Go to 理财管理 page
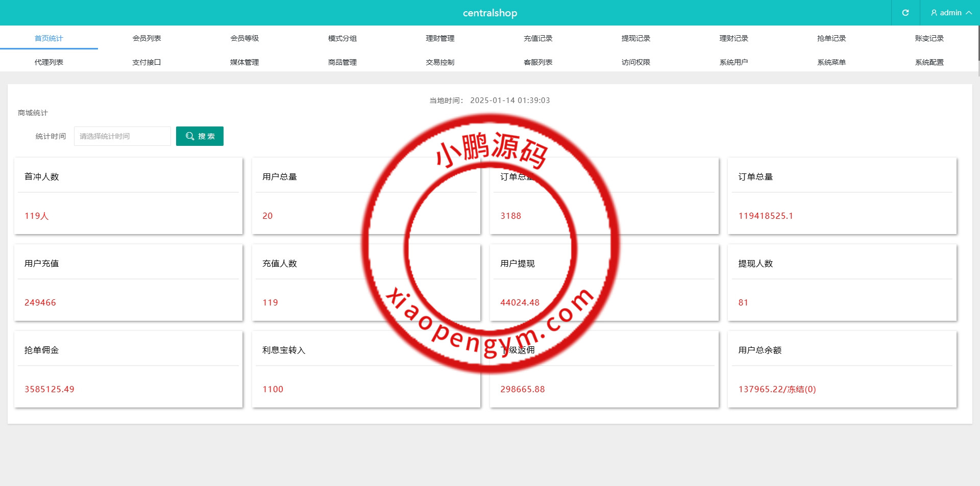 [440, 38]
